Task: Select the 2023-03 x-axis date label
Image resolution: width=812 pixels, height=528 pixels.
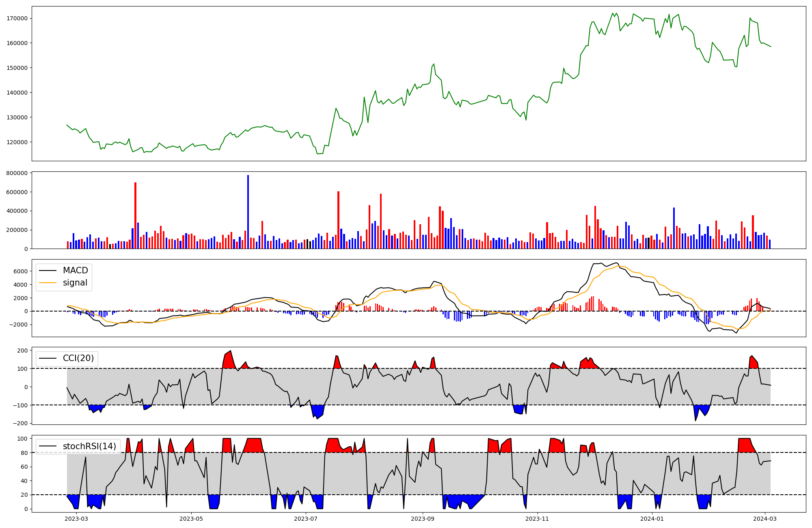Action: (x=76, y=519)
